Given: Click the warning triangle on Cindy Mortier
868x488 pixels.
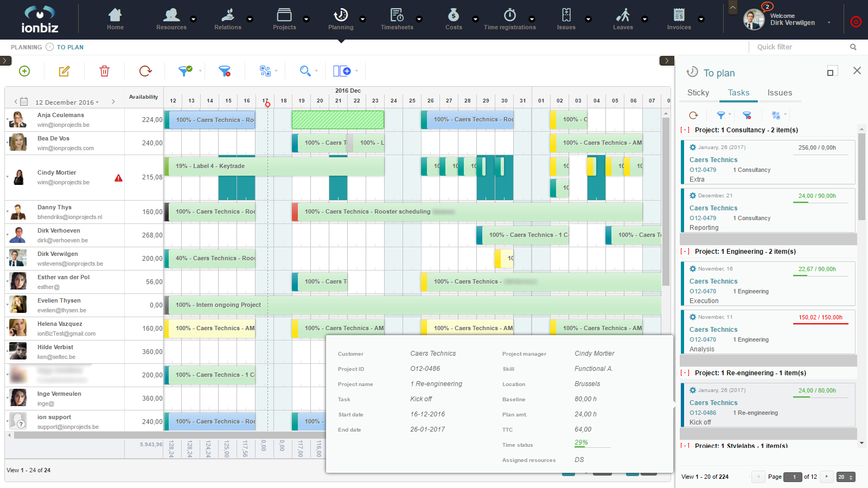Looking at the screenshot, I should [118, 178].
